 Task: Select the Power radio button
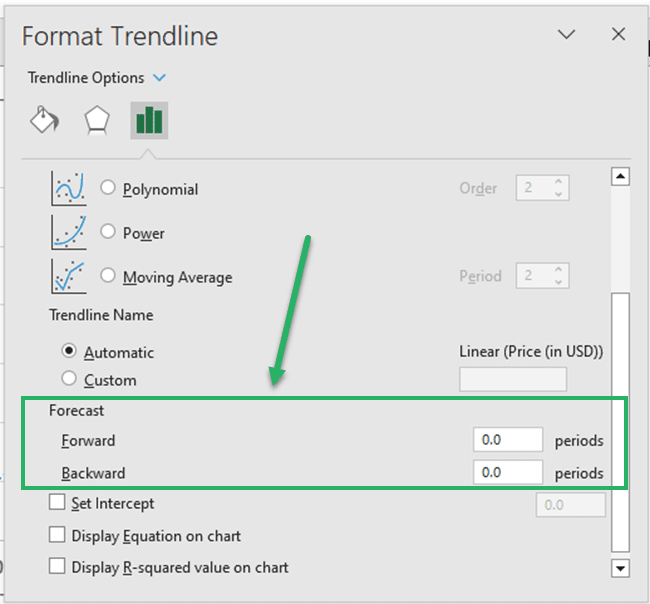[108, 231]
